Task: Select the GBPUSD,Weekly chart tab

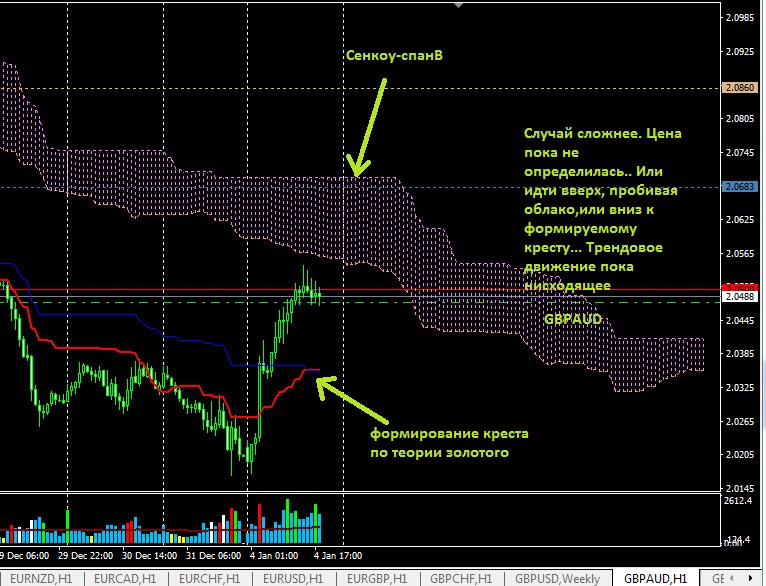Action: (x=557, y=579)
